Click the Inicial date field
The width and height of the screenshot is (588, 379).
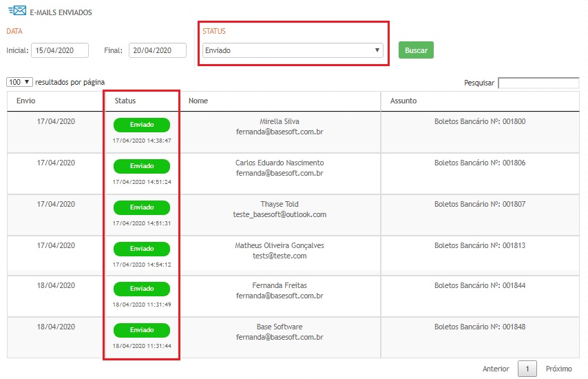[60, 50]
